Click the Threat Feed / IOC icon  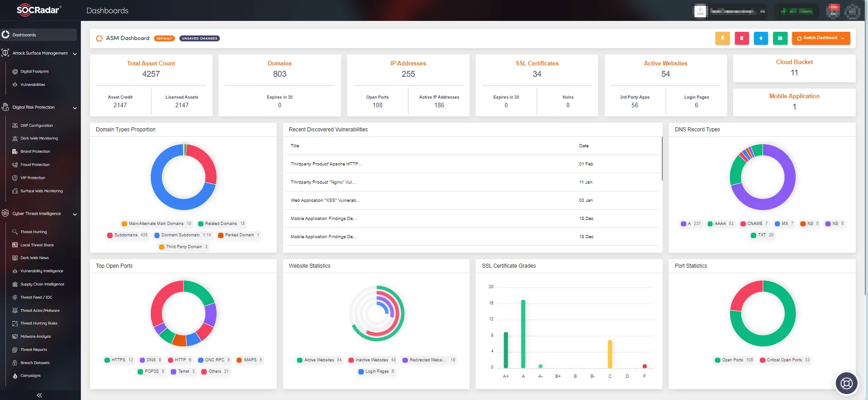click(15, 297)
